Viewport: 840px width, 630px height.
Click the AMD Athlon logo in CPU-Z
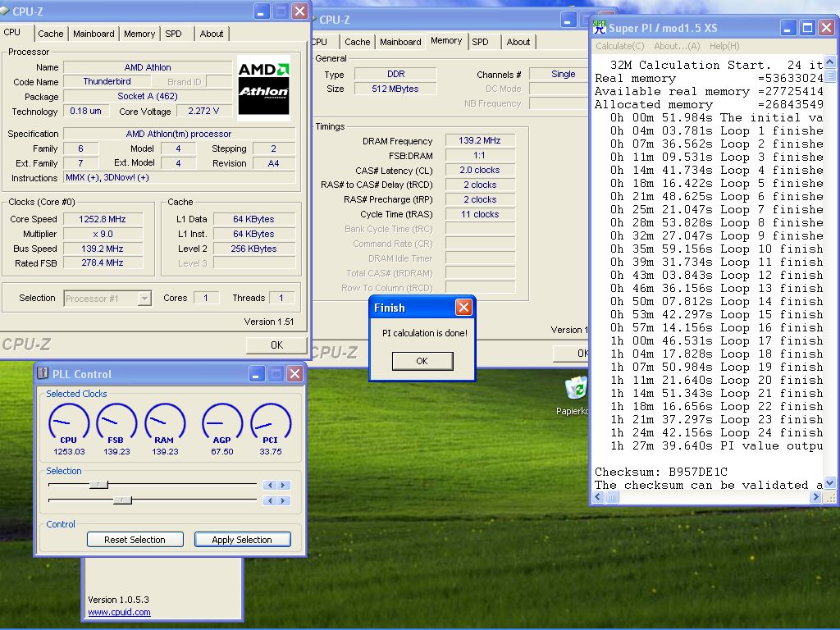[x=263, y=87]
